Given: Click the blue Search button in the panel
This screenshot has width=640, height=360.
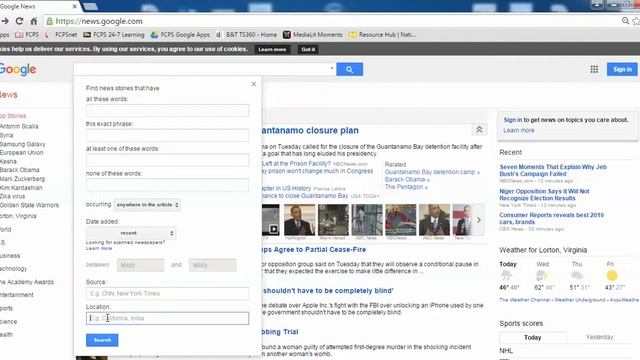Looking at the screenshot, I should [102, 340].
